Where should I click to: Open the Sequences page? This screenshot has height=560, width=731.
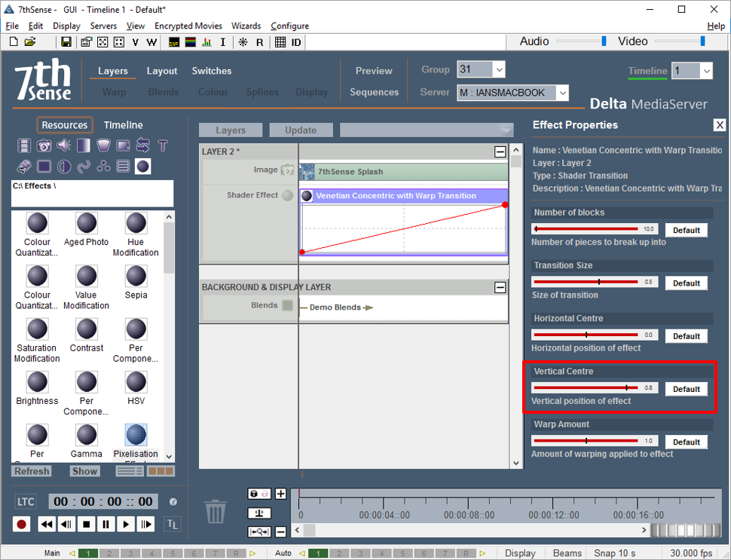click(x=375, y=92)
